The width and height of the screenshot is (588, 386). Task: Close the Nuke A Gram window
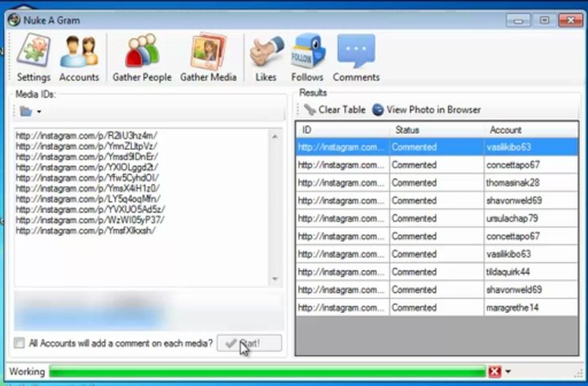[x=570, y=20]
